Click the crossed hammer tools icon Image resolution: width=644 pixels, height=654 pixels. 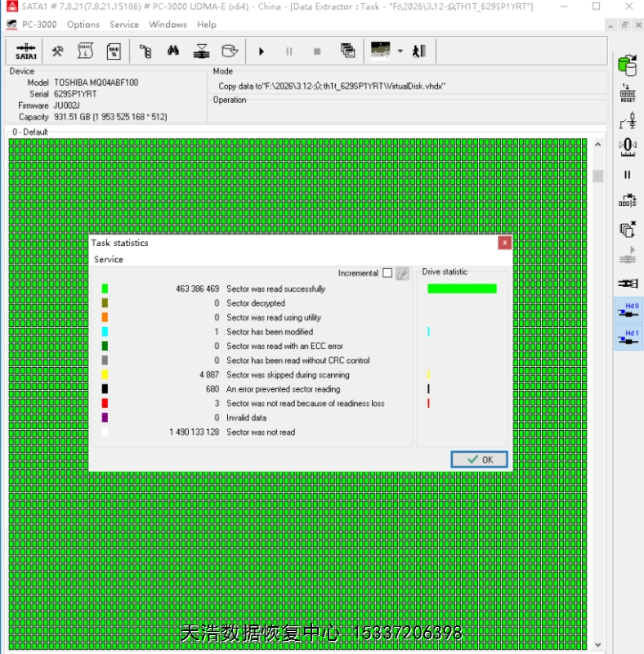[57, 51]
